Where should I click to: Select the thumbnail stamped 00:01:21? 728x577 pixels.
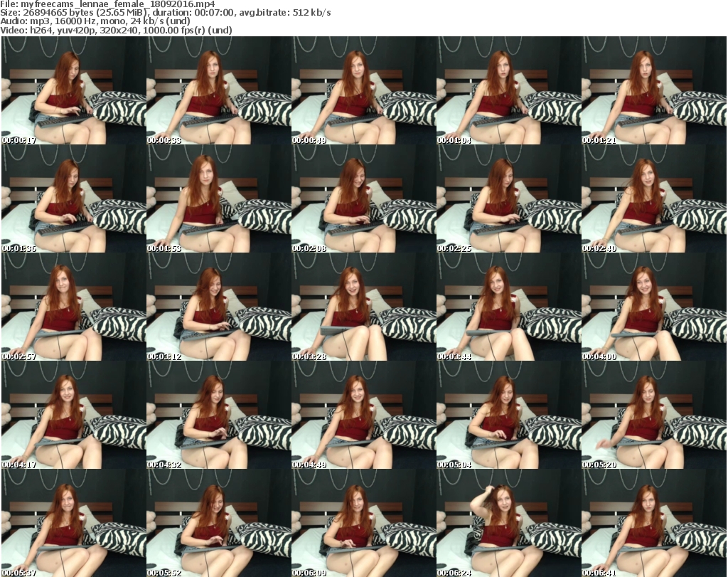[x=654, y=90]
